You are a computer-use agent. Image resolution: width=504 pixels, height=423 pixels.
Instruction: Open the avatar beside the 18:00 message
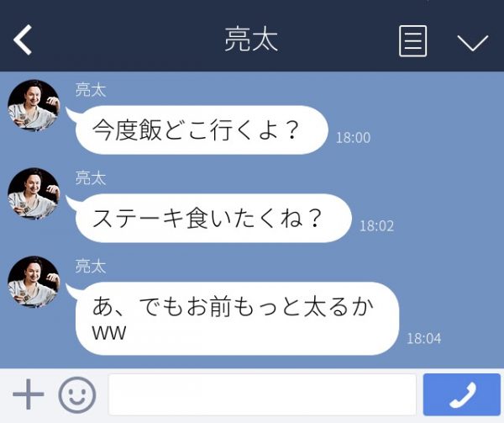click(x=34, y=105)
